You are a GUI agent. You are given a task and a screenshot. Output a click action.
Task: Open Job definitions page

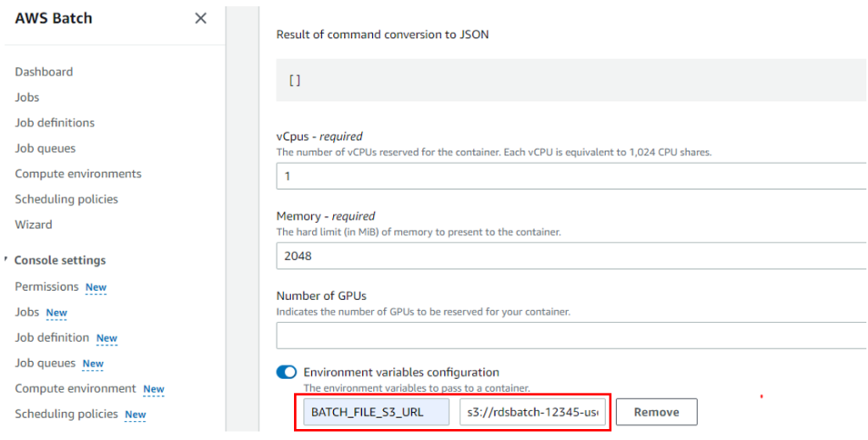pyautogui.click(x=54, y=123)
